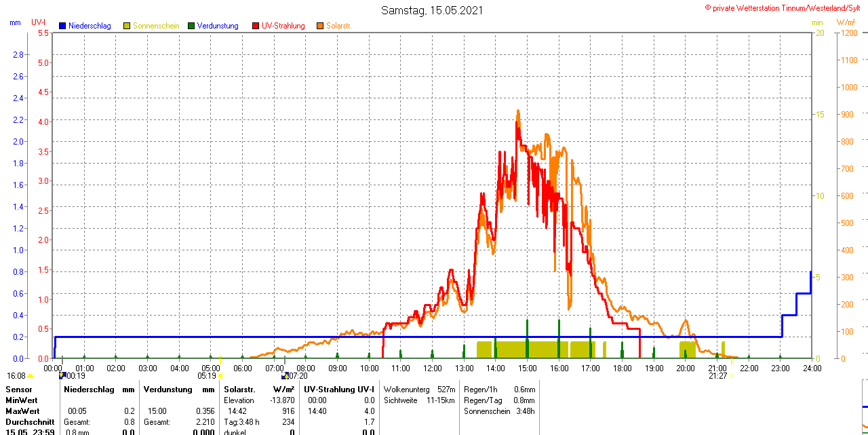
Task: Click the moon icon beside 07:20
Action: 285,375
